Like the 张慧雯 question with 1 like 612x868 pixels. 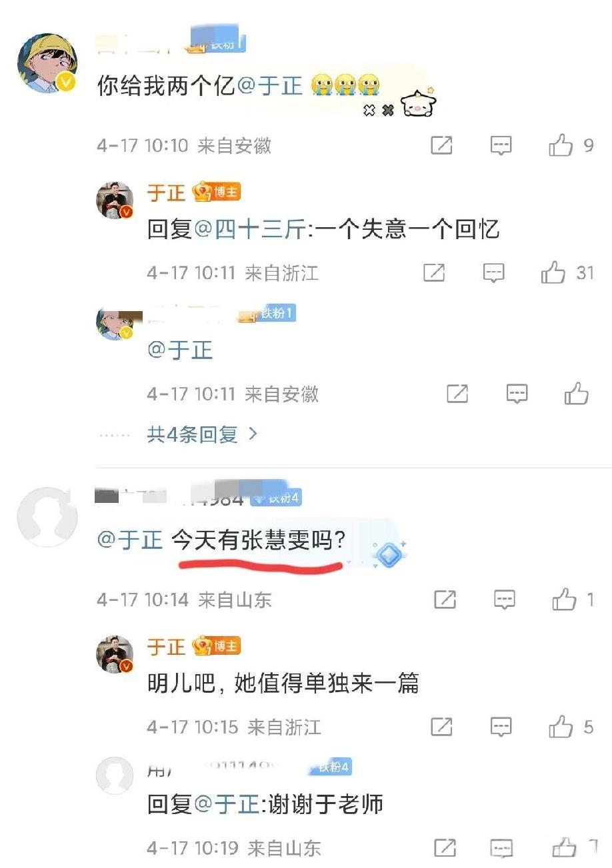coord(564,600)
